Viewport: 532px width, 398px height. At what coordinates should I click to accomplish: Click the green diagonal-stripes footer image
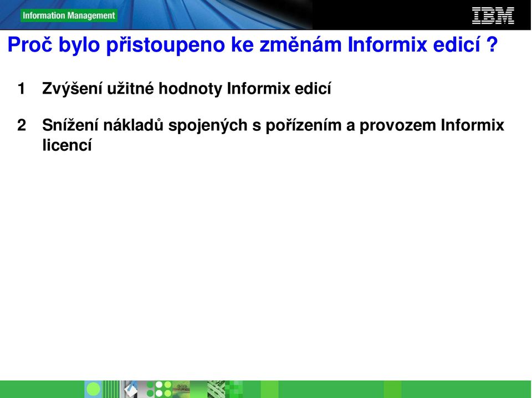click(217, 389)
